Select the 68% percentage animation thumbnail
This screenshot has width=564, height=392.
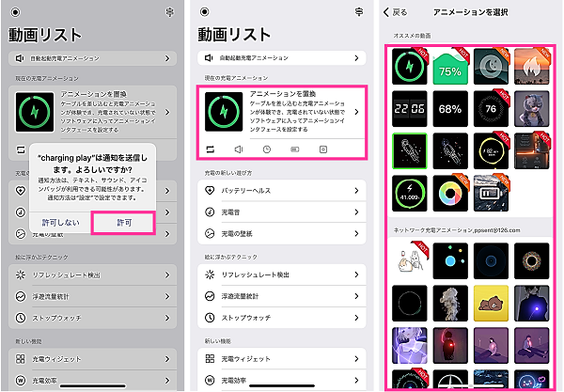click(450, 109)
